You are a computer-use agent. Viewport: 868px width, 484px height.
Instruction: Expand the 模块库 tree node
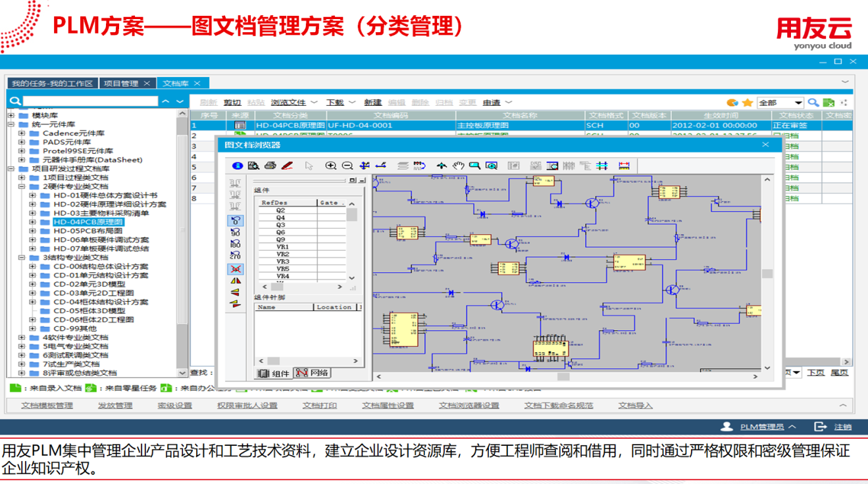pyautogui.click(x=11, y=115)
